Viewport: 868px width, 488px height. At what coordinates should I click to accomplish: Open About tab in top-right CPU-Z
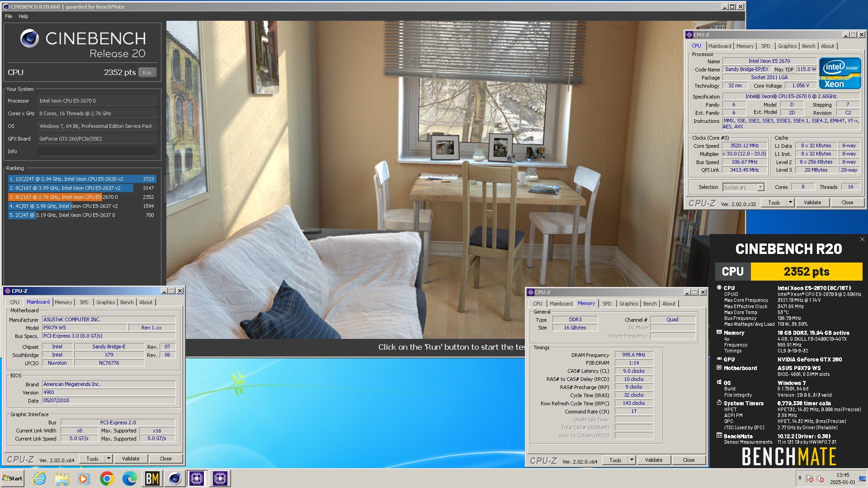[828, 46]
